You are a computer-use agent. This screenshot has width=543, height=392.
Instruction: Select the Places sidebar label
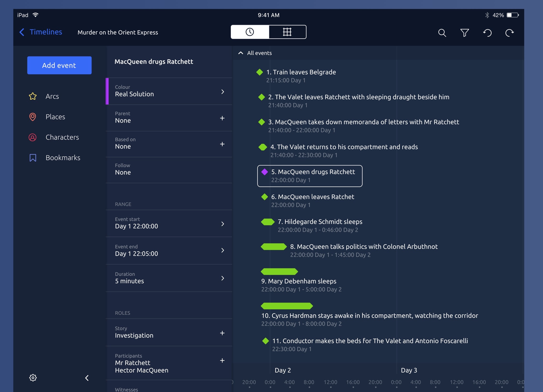[x=55, y=117]
